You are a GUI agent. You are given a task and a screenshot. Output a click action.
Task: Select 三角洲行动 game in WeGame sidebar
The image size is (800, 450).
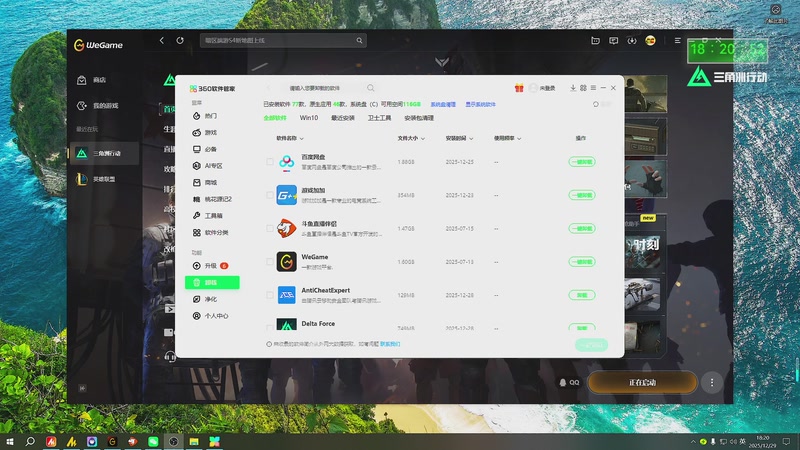tap(103, 153)
